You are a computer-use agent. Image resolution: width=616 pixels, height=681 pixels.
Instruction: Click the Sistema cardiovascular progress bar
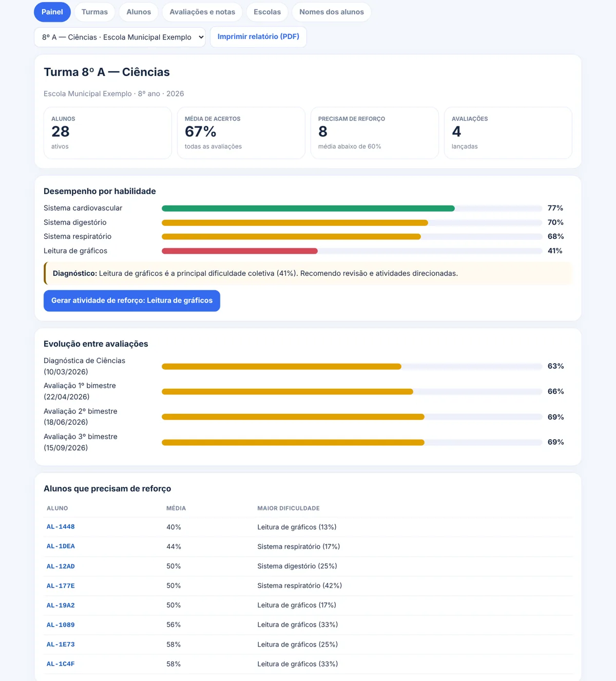tap(352, 209)
